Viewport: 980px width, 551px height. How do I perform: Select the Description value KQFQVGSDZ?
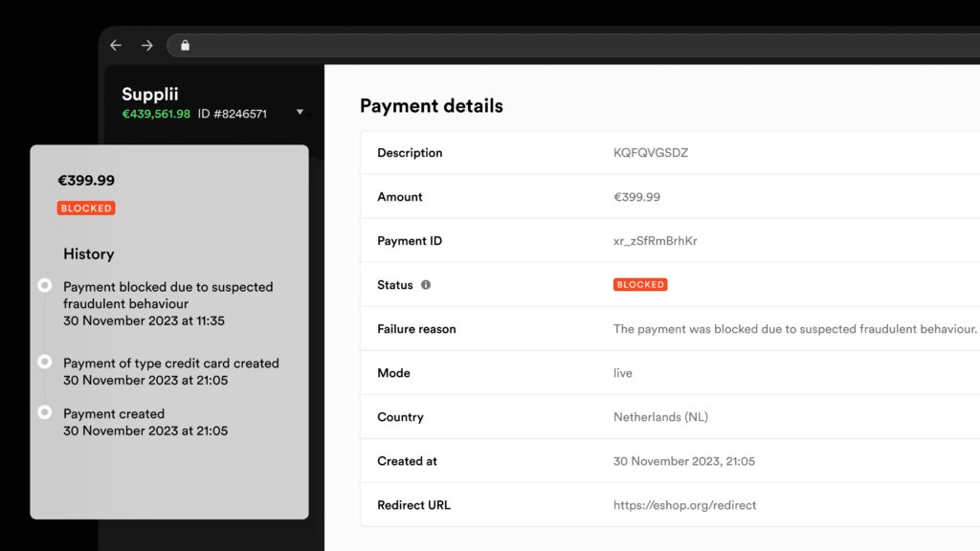pos(651,152)
